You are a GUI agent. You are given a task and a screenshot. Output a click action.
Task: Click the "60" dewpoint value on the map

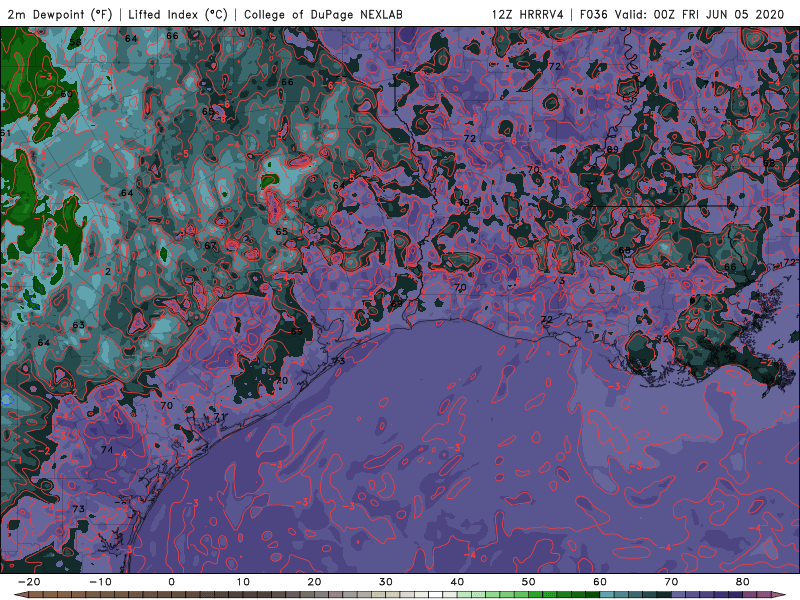66,94
